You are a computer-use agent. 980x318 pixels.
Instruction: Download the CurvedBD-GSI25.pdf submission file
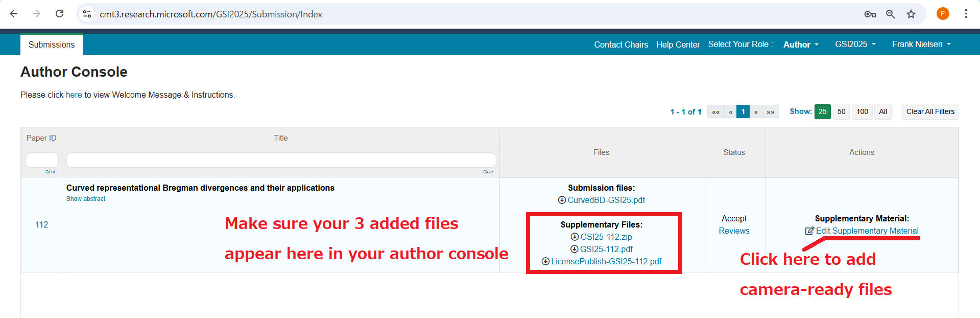click(x=606, y=200)
